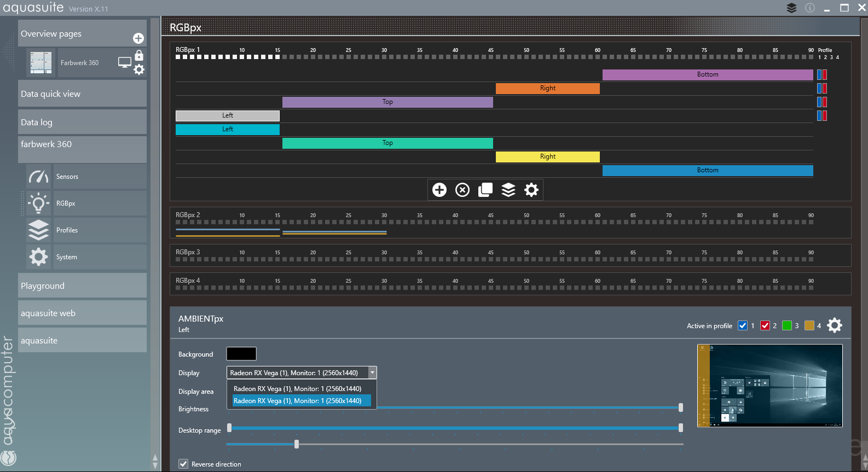Open AMBIENTpx profile settings gear
Viewport: 868px width, 472px height.
835,325
